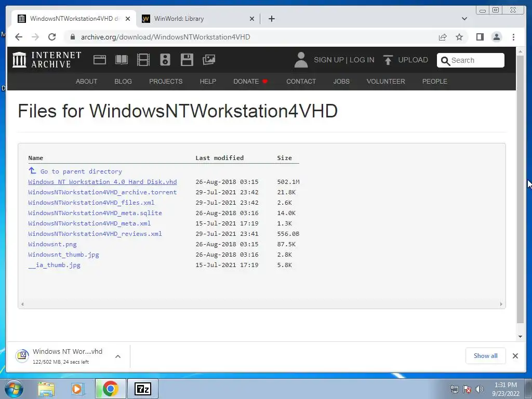
Task: Open the Images icon in the Archive header
Action: click(209, 60)
